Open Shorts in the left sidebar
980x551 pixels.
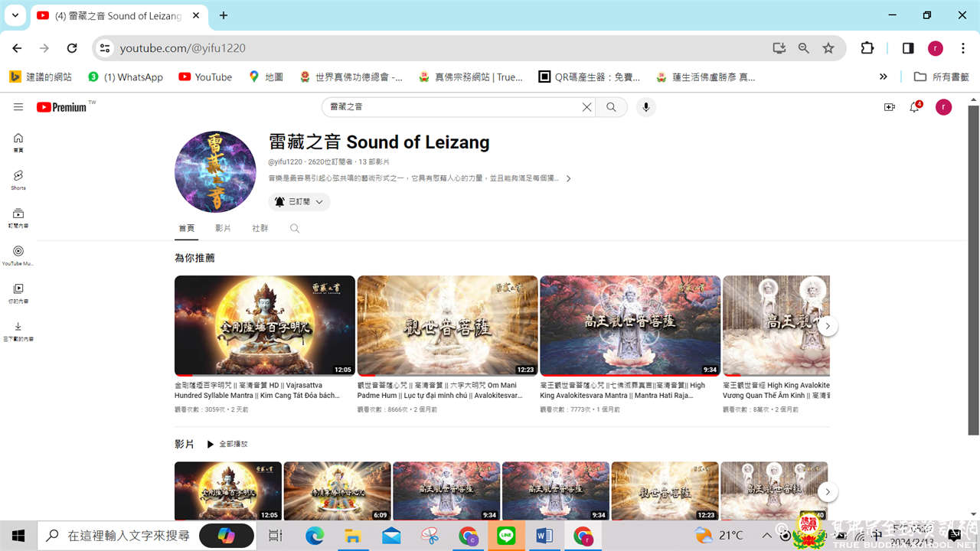(18, 179)
